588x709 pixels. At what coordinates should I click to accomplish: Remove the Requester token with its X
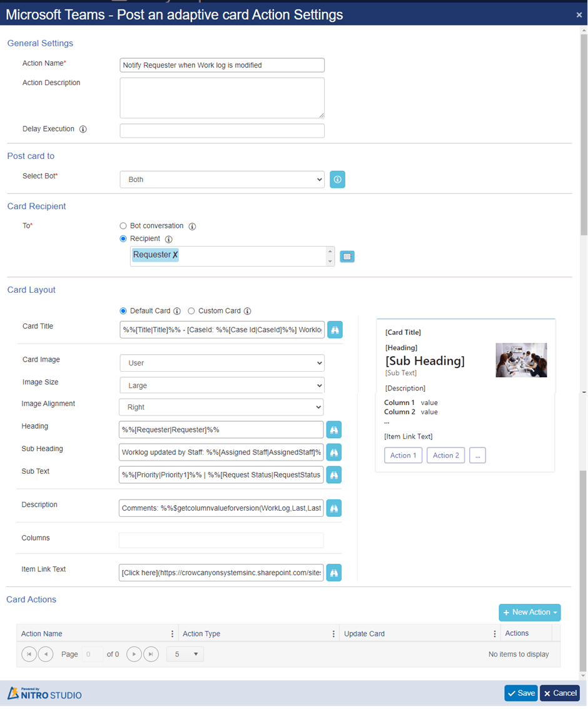tap(173, 254)
